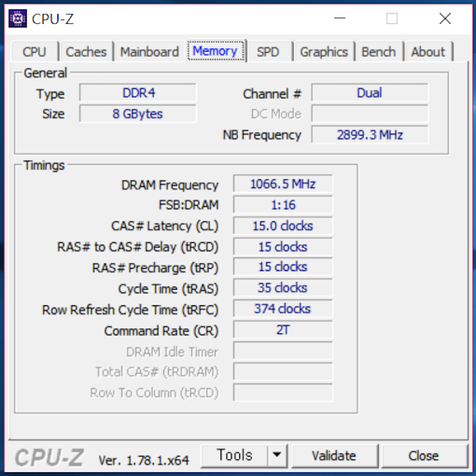Click the tRAS 35 clocks value
476x476 pixels.
[x=283, y=287]
